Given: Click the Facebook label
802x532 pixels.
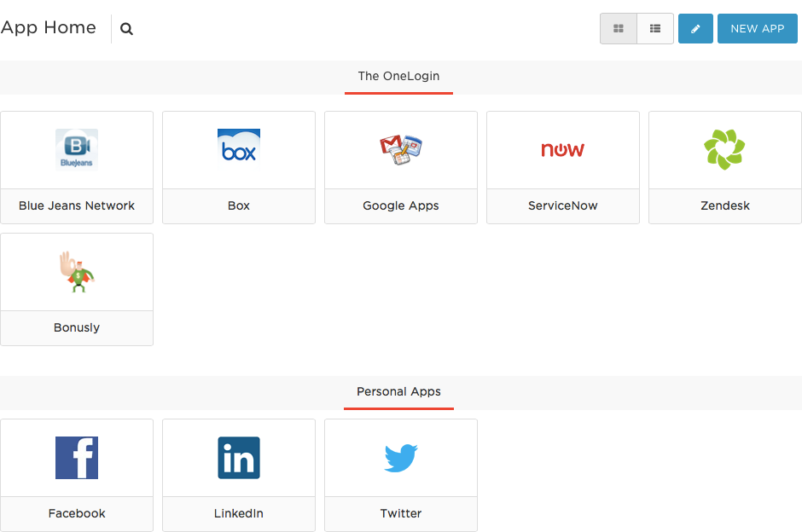Looking at the screenshot, I should click(77, 513).
